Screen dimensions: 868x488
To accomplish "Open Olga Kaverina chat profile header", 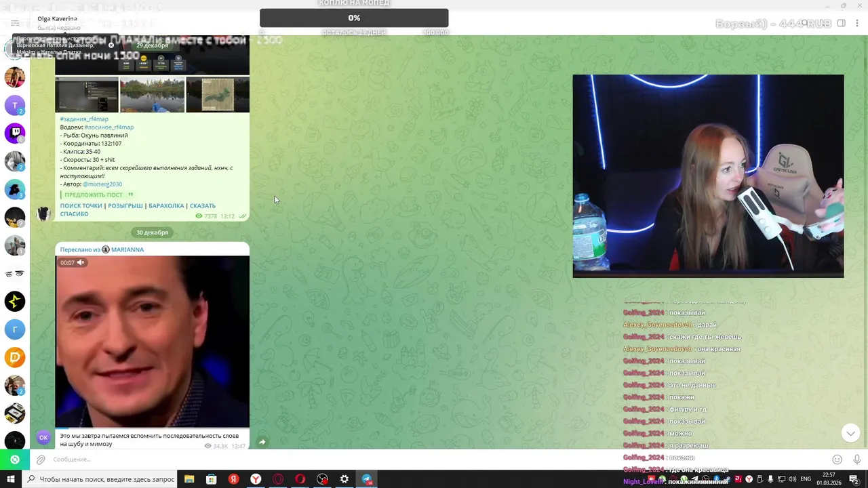I will [x=58, y=22].
